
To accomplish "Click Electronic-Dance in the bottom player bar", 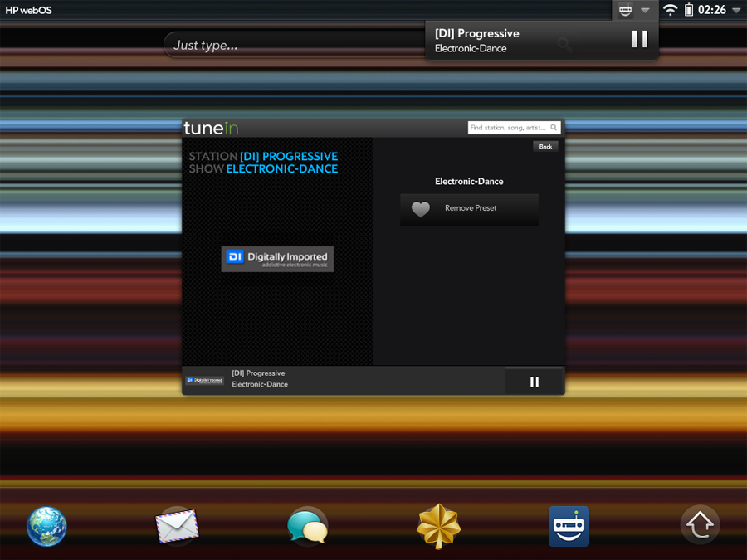I will point(260,384).
